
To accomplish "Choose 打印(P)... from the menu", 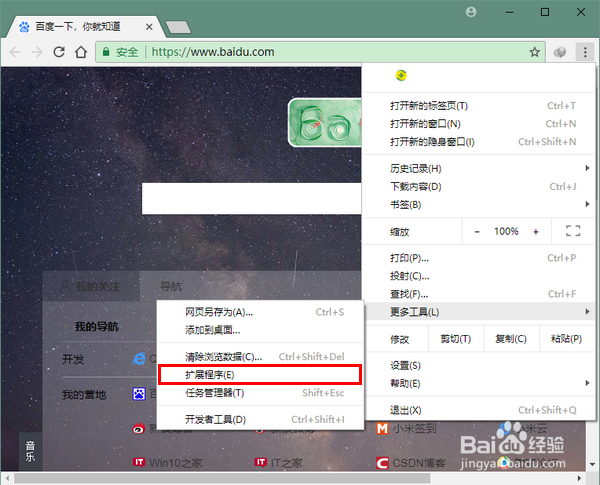I will coord(478,258).
